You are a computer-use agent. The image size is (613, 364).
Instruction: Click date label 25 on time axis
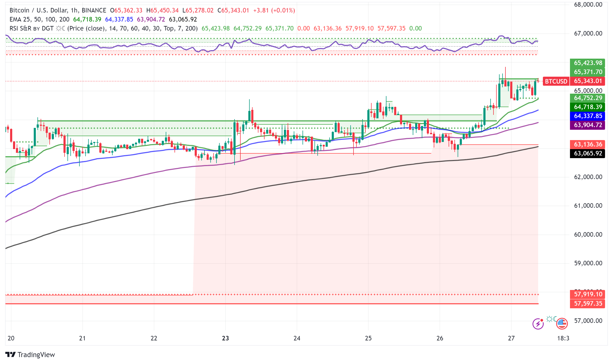368,338
